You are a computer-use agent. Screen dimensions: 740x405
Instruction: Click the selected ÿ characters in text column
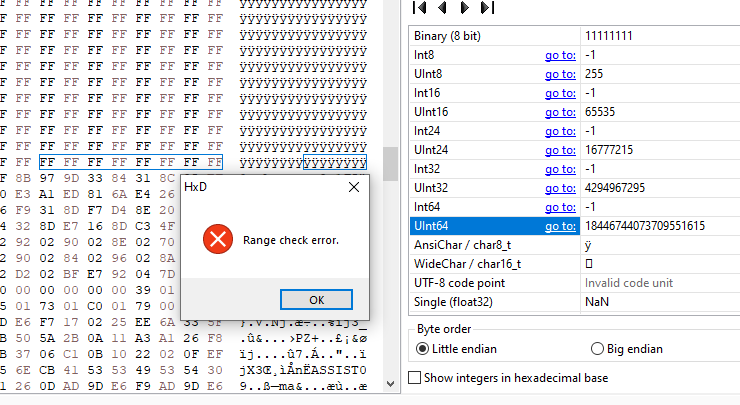tap(335, 163)
